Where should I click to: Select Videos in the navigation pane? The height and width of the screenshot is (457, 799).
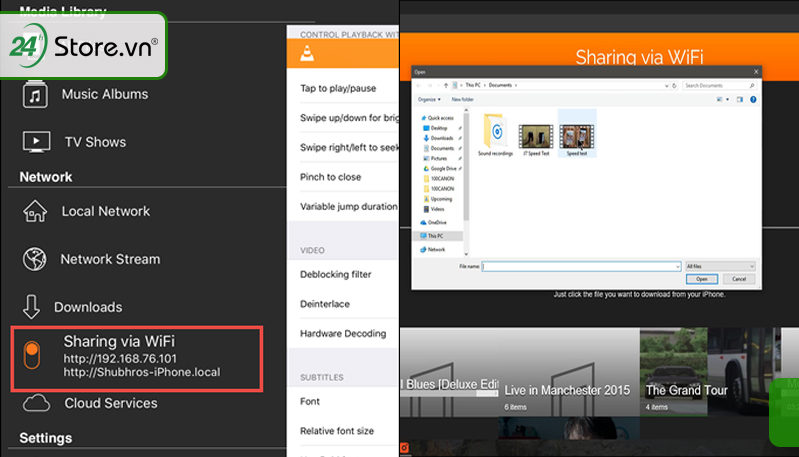(x=434, y=209)
